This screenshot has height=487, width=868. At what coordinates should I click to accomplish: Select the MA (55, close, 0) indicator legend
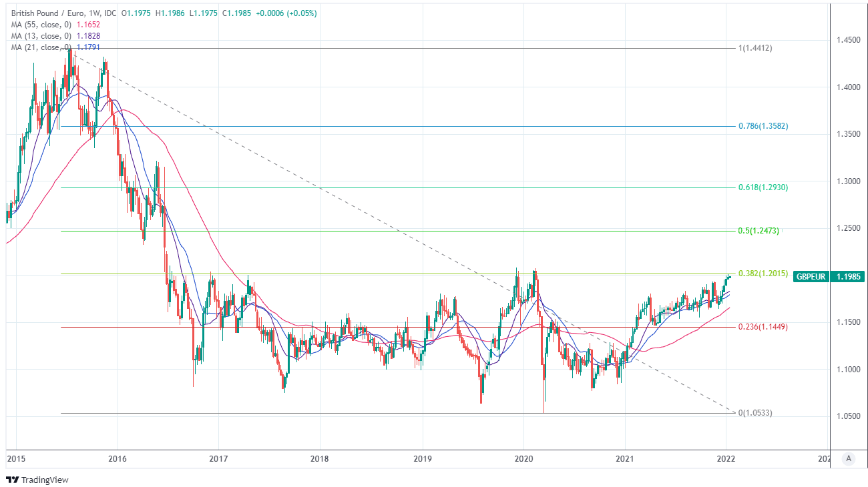41,25
